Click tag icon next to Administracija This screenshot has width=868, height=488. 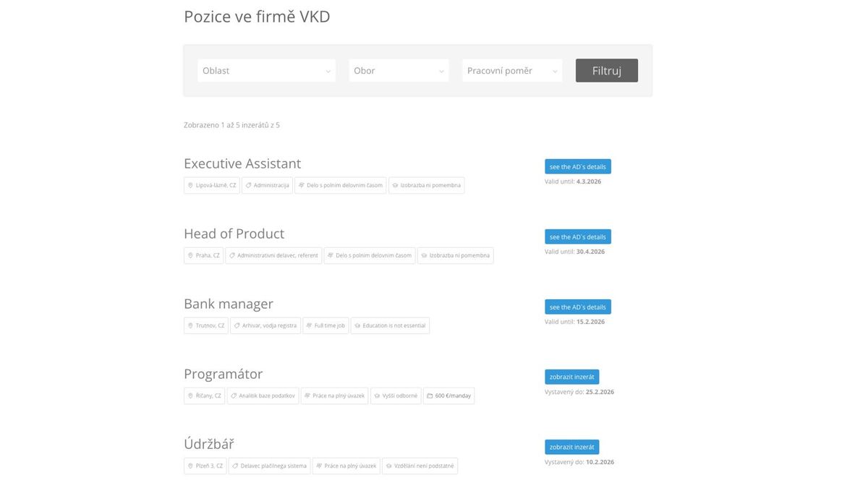pos(248,185)
